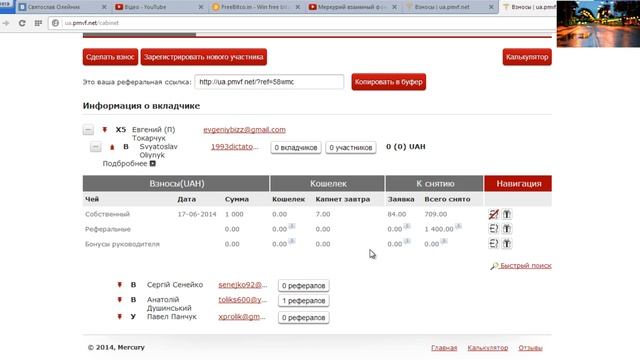Click the red arrow beside Павел Панчук

point(120,316)
